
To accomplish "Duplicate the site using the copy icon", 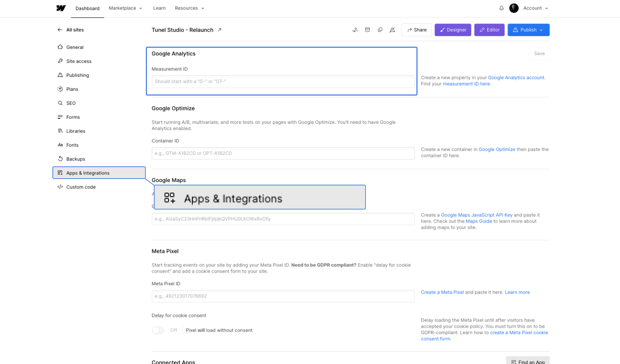I will (x=380, y=30).
